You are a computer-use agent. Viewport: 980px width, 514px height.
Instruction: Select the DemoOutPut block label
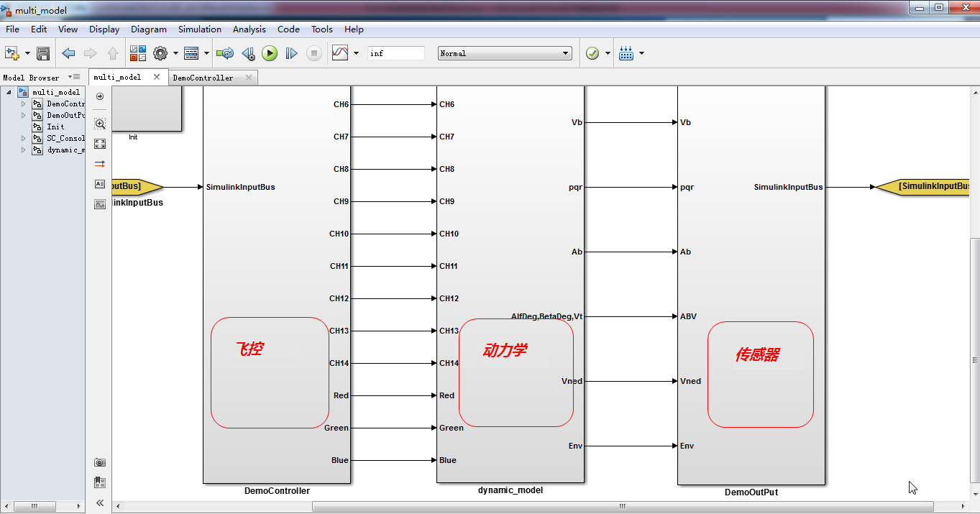[751, 492]
